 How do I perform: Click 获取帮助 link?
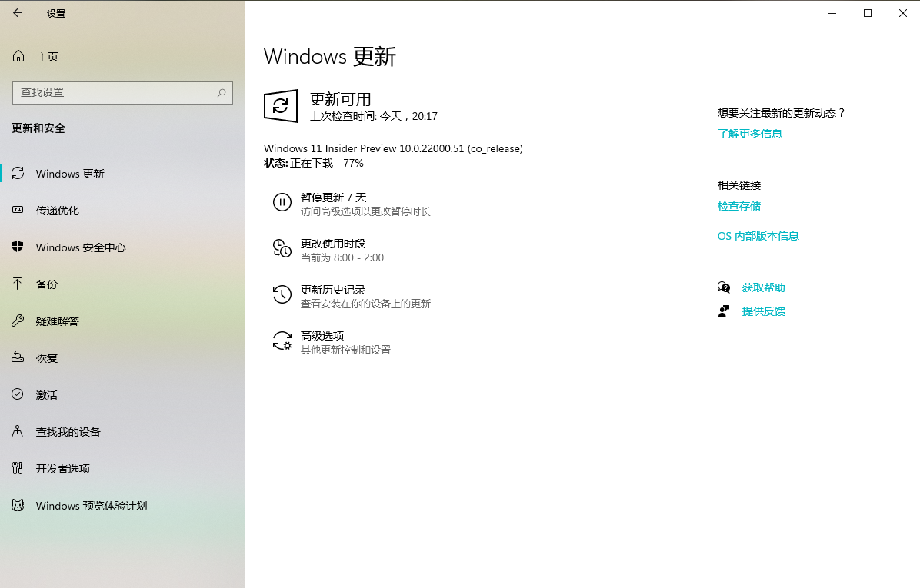click(x=763, y=287)
